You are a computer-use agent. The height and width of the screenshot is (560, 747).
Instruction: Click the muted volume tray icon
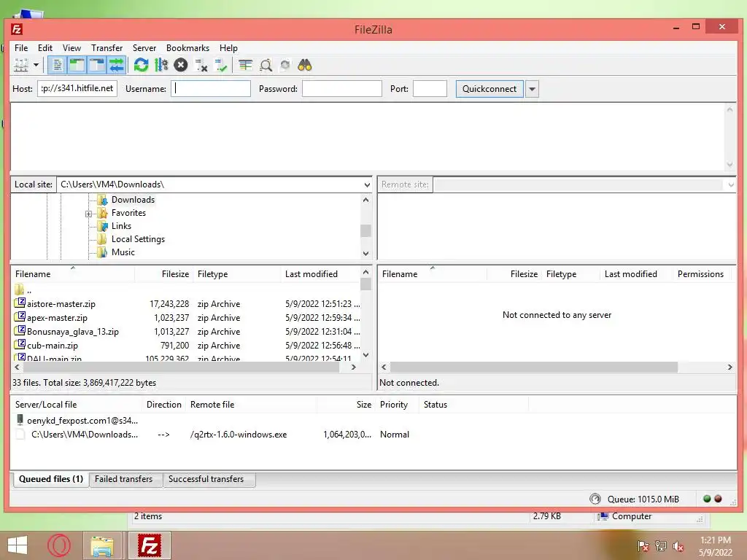(x=678, y=546)
